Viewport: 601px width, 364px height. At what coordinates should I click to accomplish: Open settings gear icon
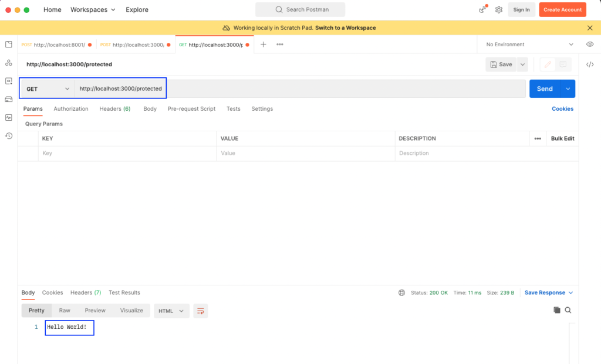[x=499, y=9]
